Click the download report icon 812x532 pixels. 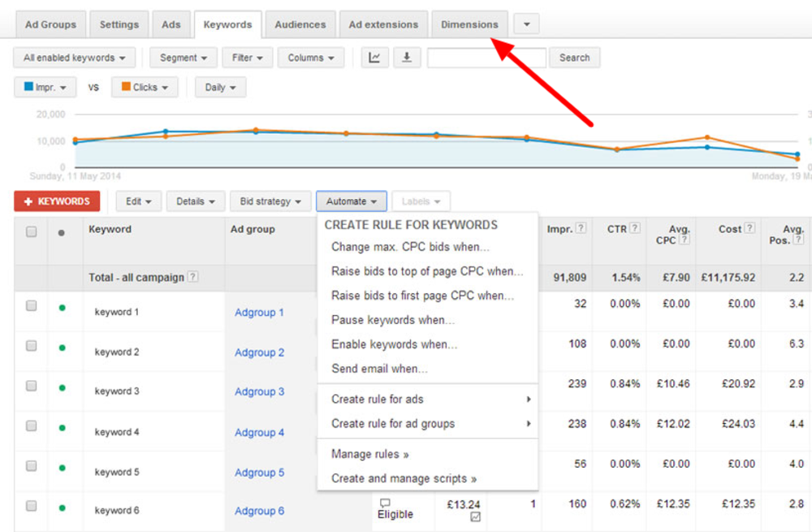(x=407, y=58)
